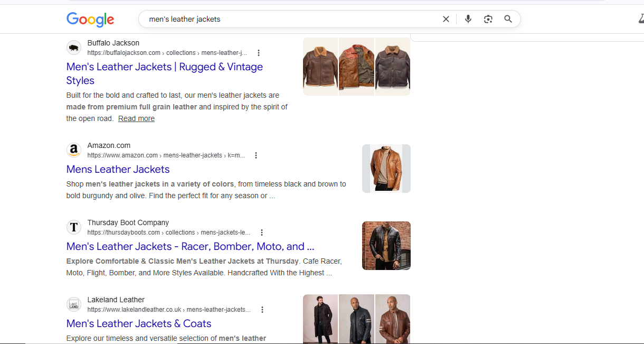Click the Google logo
Viewport: 644px width, 344px height.
[90, 20]
